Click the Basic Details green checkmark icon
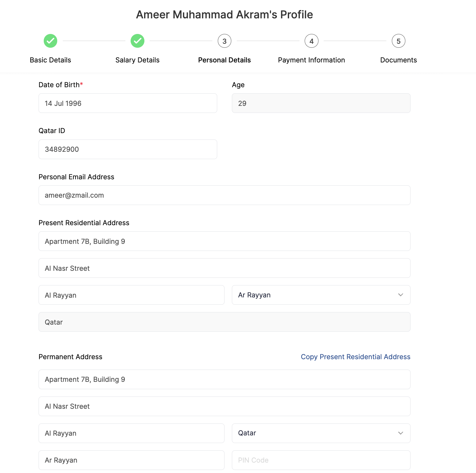This screenshot has width=476, height=473. (50, 41)
